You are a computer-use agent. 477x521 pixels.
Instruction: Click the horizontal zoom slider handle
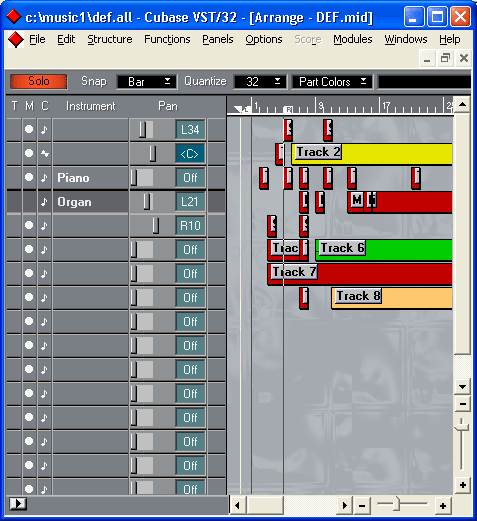click(x=396, y=504)
